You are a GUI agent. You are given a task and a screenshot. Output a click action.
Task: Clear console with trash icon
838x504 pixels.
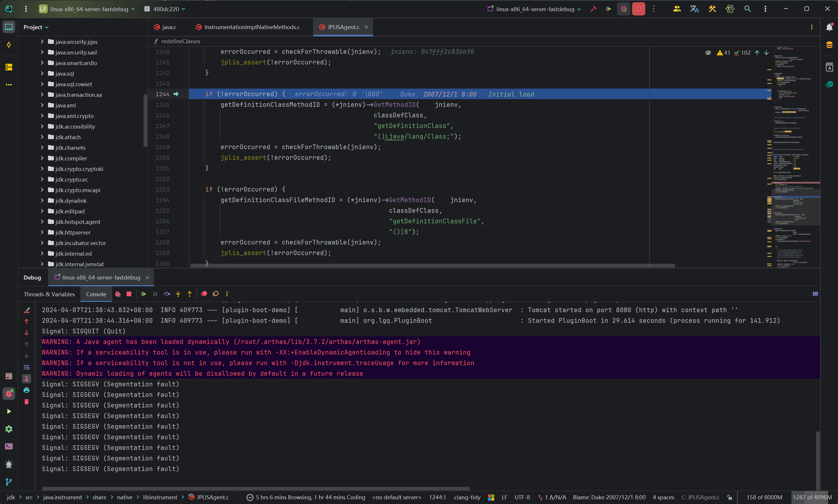click(x=27, y=402)
